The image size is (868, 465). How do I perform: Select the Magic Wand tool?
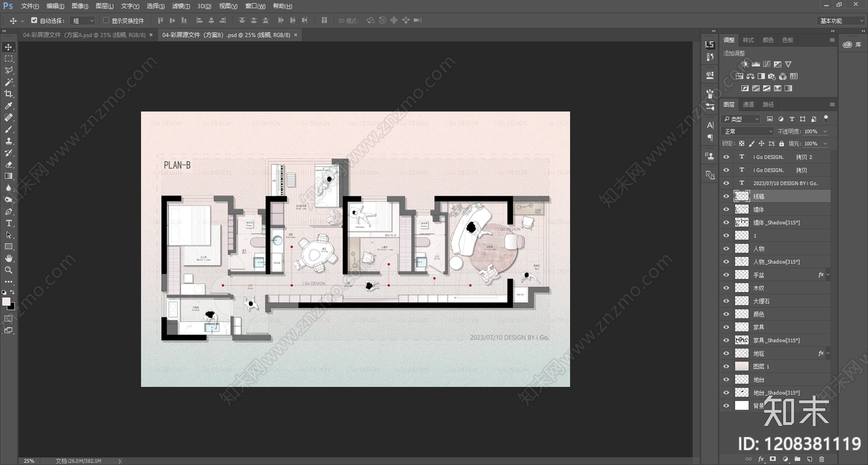click(9, 82)
